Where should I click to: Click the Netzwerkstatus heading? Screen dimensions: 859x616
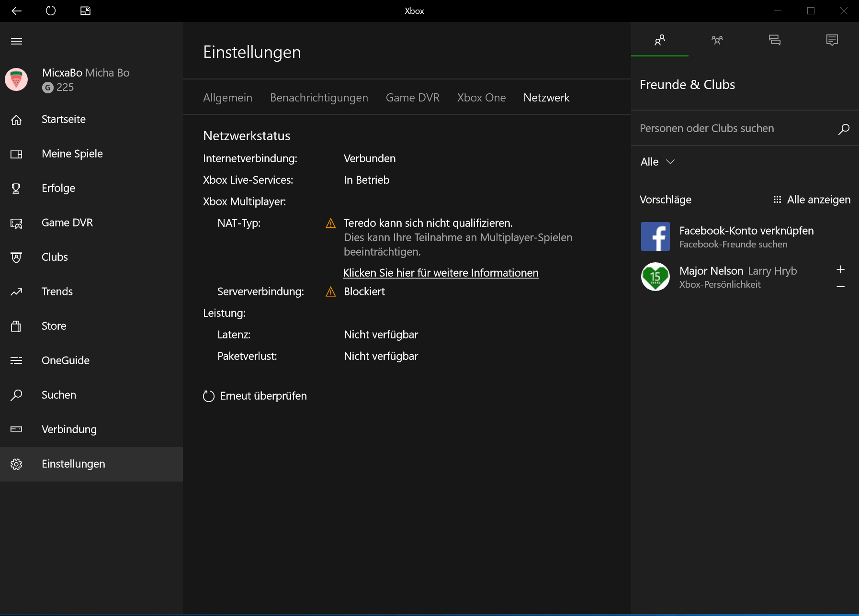tap(247, 136)
